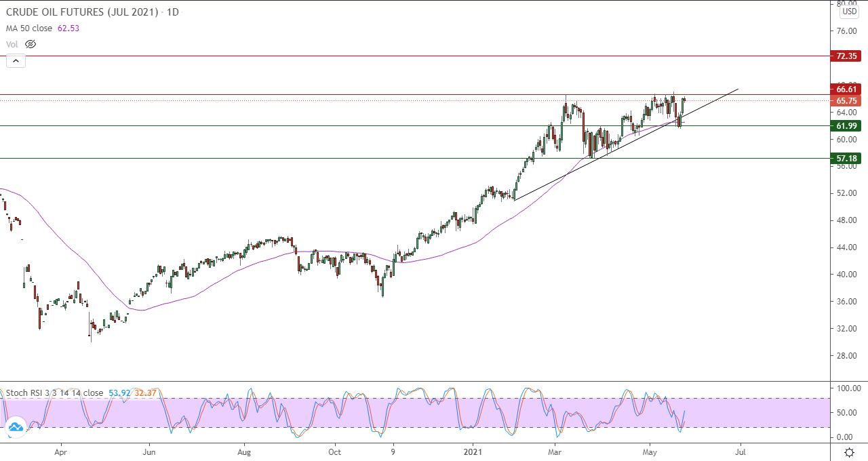Click the 72.35 price label
Screen dimensions: 868x461
tap(847, 56)
